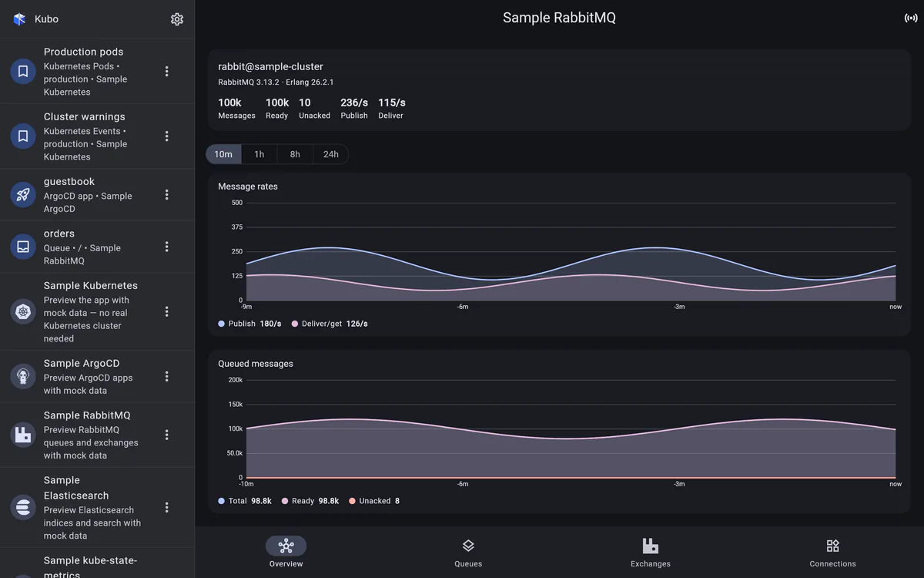Screen dimensions: 924x578
Task: Click the Sample RabbitMQ sidebar icon
Action: [23, 435]
